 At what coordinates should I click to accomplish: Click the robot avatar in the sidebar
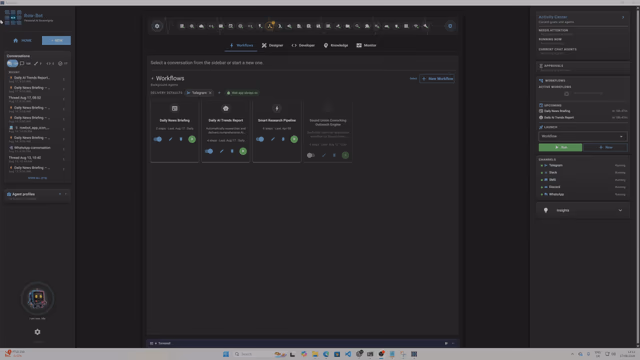tap(37, 298)
